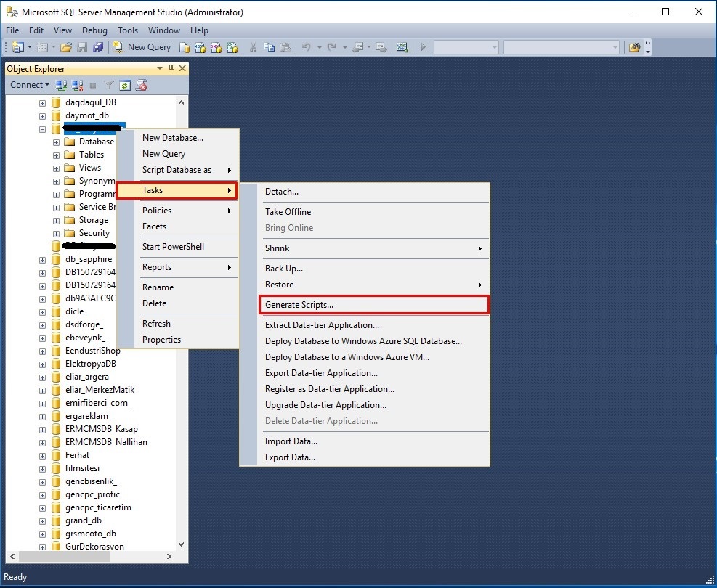Click the Filter funnel icon
This screenshot has width=717, height=588.
(x=109, y=85)
